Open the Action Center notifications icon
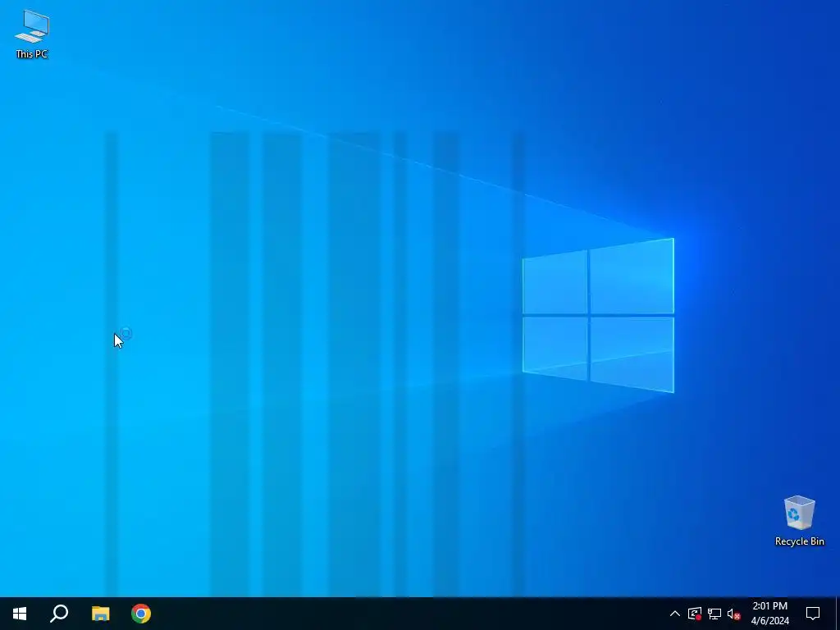 (813, 614)
